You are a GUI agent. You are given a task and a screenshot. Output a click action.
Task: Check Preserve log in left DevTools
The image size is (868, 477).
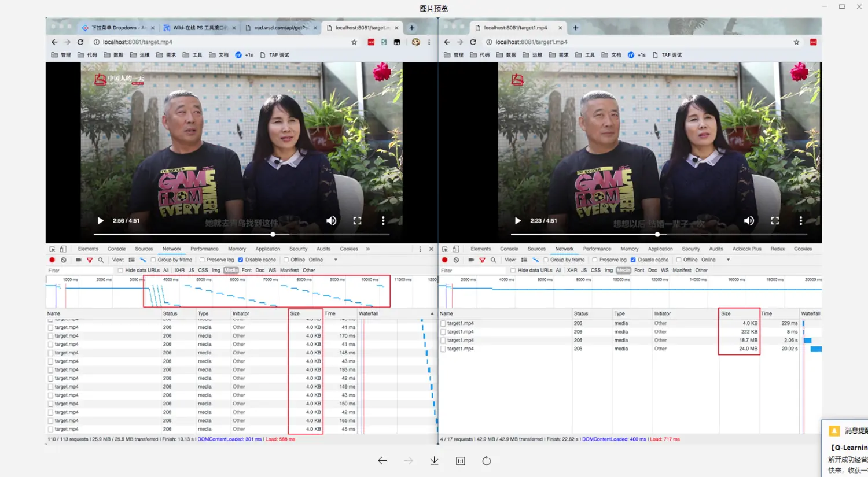[202, 260]
